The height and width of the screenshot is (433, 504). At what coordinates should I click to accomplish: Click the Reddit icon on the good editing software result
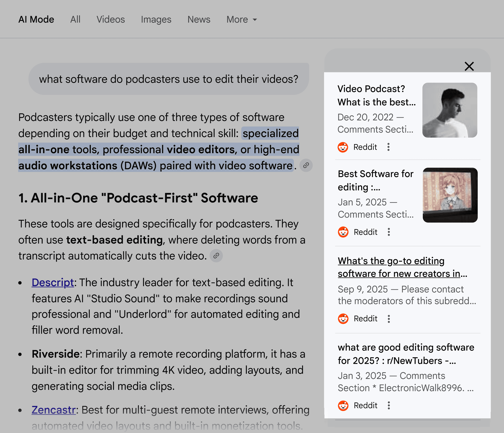coord(343,405)
